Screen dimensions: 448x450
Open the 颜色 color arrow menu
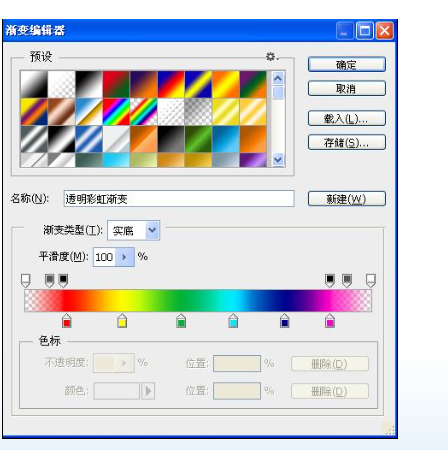tap(148, 391)
